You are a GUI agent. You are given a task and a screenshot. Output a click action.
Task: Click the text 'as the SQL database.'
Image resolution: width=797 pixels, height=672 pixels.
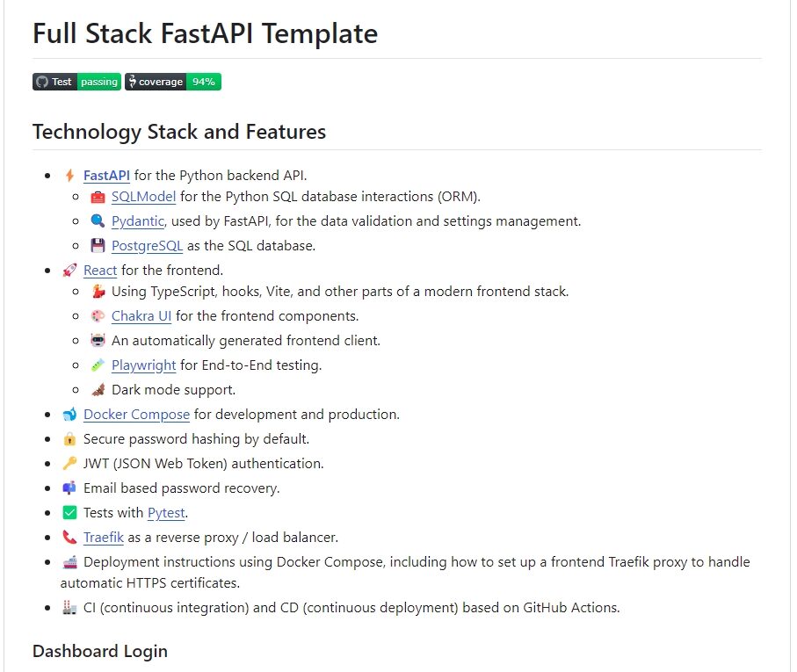[251, 246]
